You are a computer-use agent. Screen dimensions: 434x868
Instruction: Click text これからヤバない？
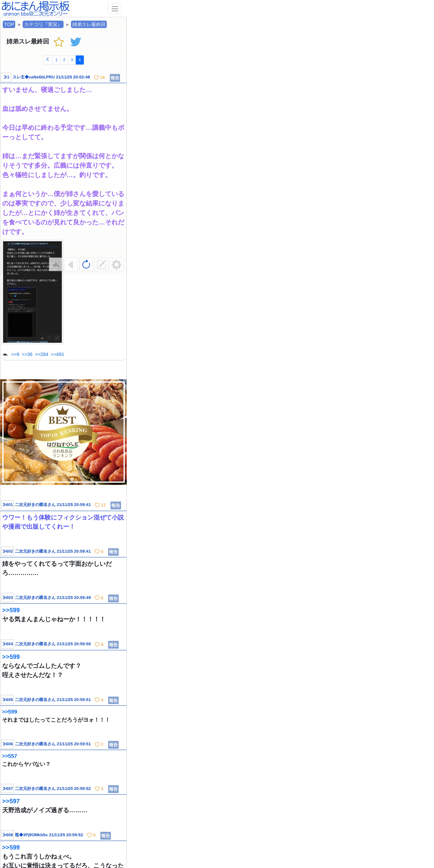coord(26,764)
